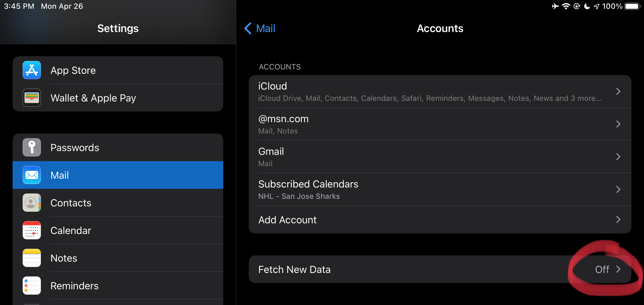Open Notes settings
This screenshot has height=305, width=644.
click(x=118, y=258)
